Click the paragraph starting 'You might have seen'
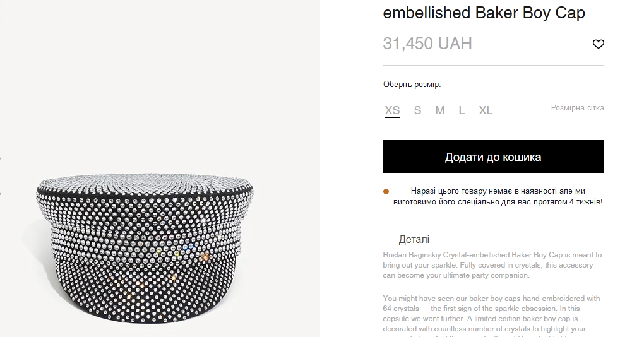Screen dimensions: 644x337 click(492, 314)
